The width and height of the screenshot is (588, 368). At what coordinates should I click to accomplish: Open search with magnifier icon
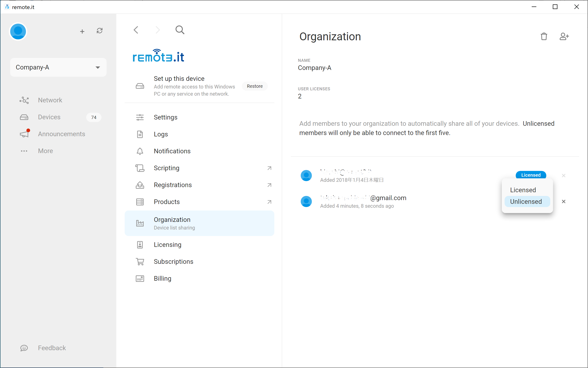point(180,30)
